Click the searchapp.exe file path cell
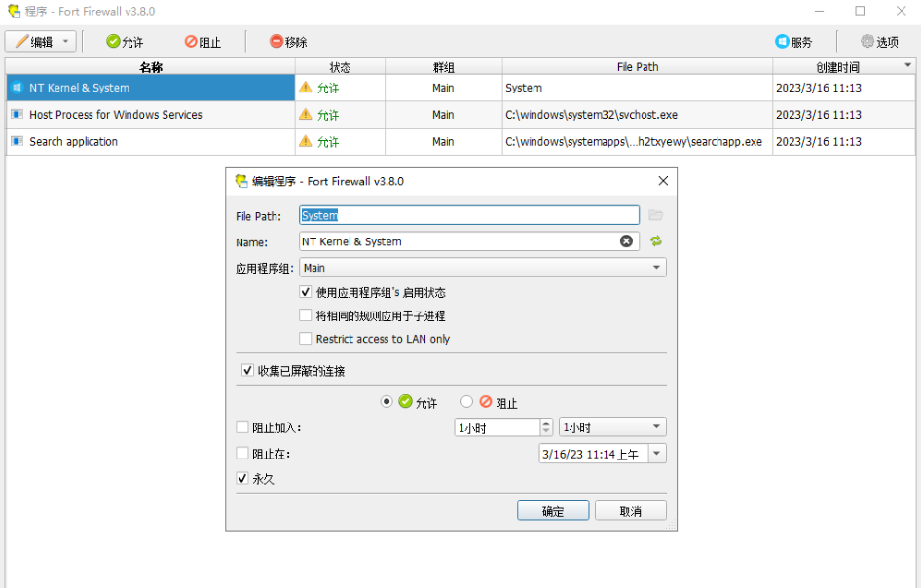This screenshot has width=921, height=588. pyautogui.click(x=638, y=141)
